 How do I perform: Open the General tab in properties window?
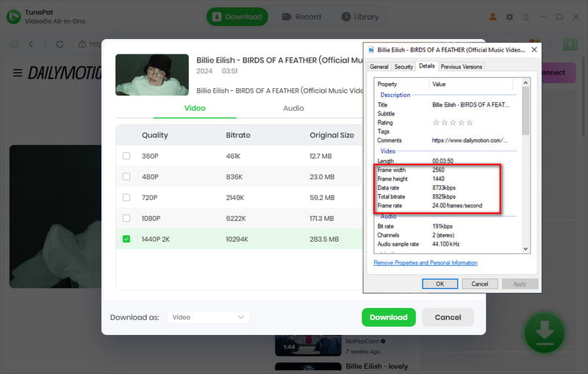[x=379, y=67]
